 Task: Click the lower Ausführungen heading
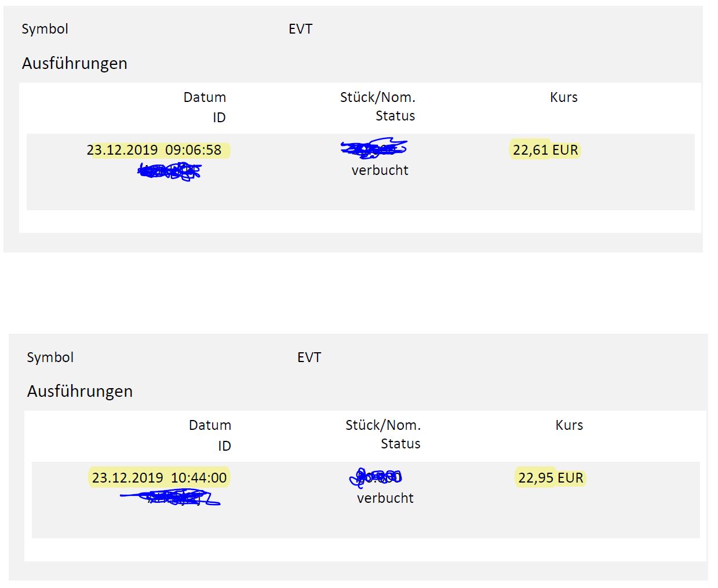pyautogui.click(x=80, y=391)
